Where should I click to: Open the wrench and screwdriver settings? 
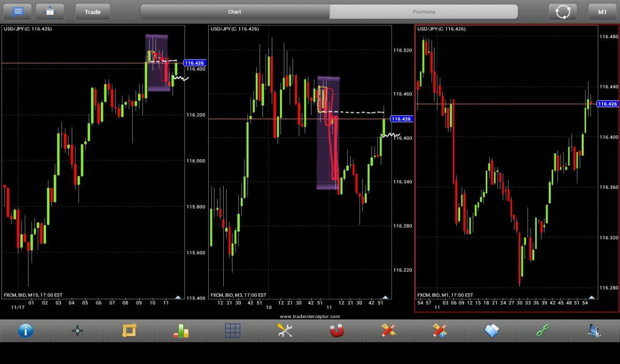coord(285,330)
